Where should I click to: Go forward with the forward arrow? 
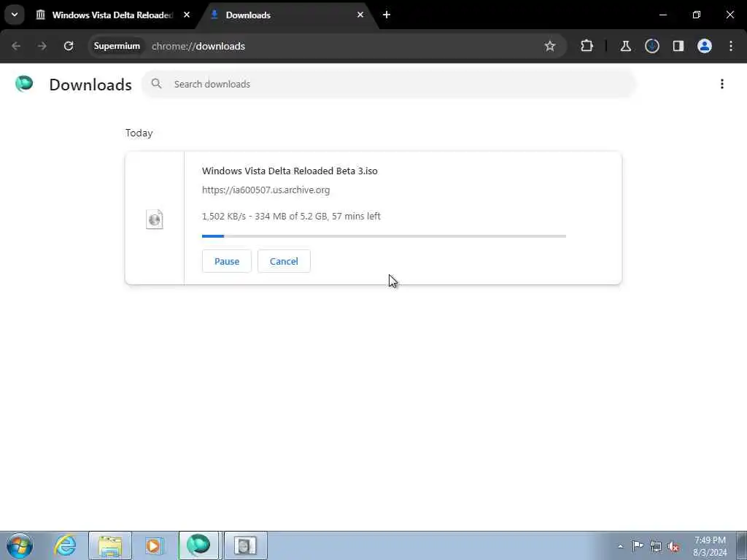click(x=42, y=46)
